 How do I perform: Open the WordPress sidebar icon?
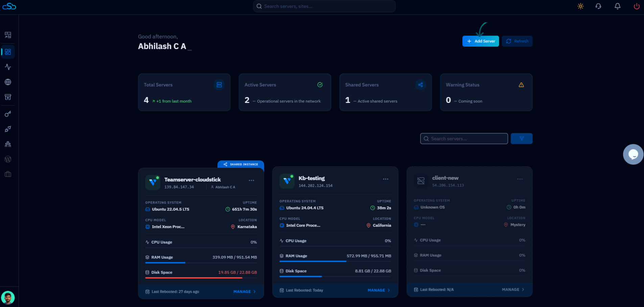pos(8,159)
